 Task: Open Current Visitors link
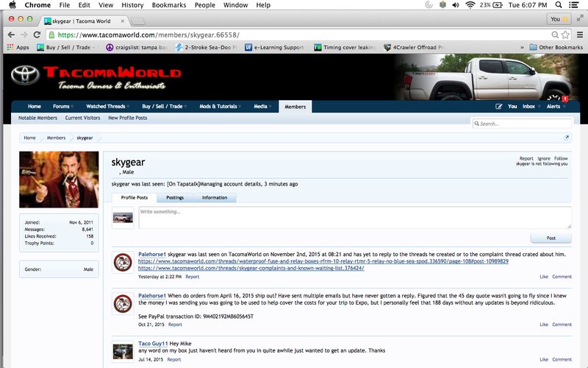tap(82, 118)
